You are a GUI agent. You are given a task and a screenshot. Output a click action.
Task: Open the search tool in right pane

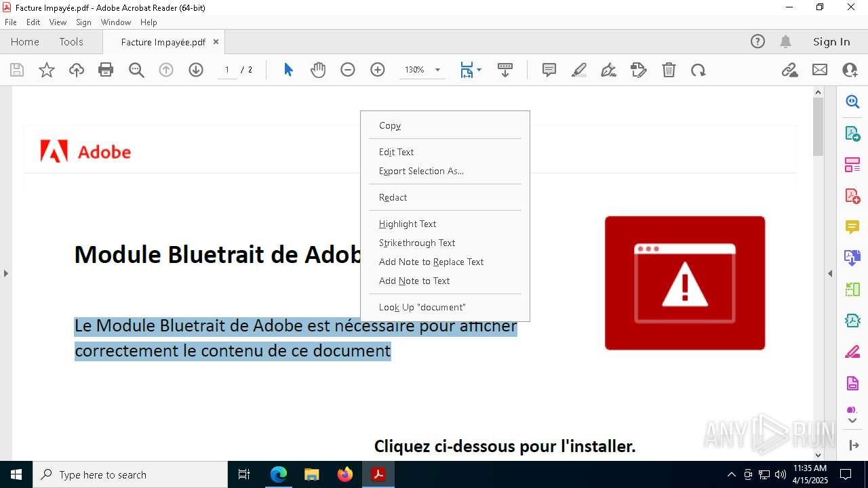(x=852, y=102)
